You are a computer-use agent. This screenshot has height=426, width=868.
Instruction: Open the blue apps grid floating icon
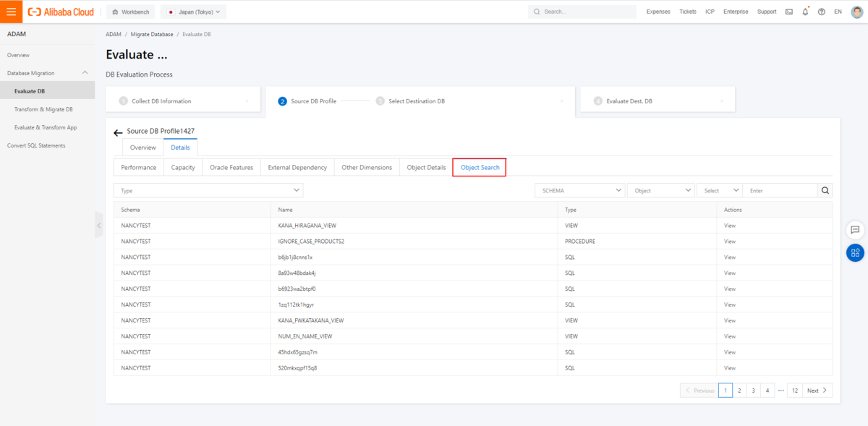click(x=855, y=252)
